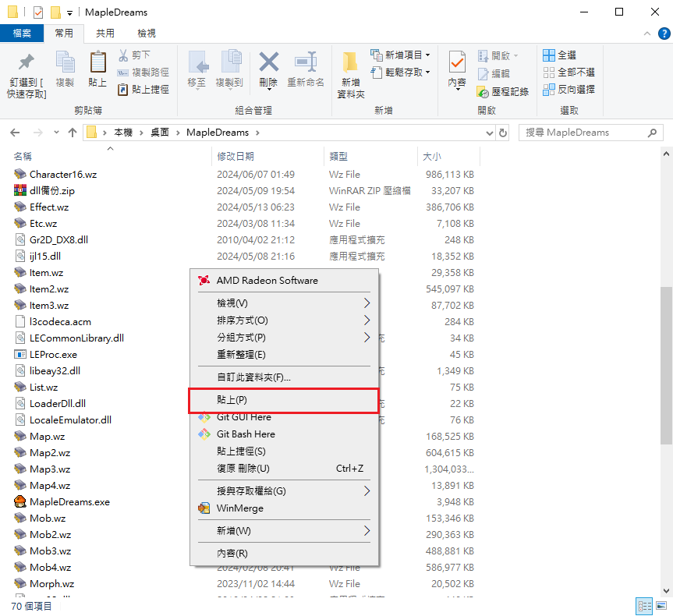The height and width of the screenshot is (616, 673).
Task: Click the 內容 properties icon in ribbon
Action: tap(457, 62)
